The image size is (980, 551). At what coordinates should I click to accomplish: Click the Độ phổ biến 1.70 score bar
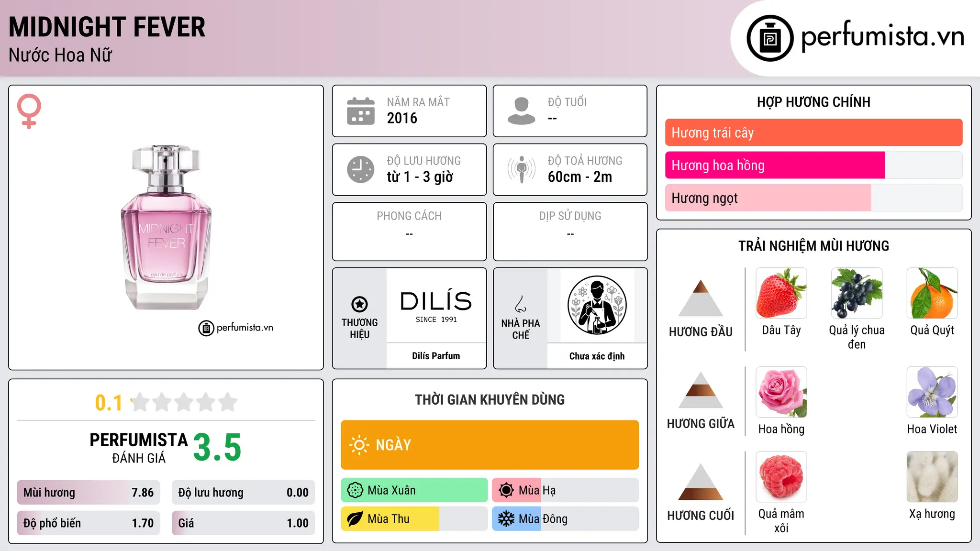(89, 523)
